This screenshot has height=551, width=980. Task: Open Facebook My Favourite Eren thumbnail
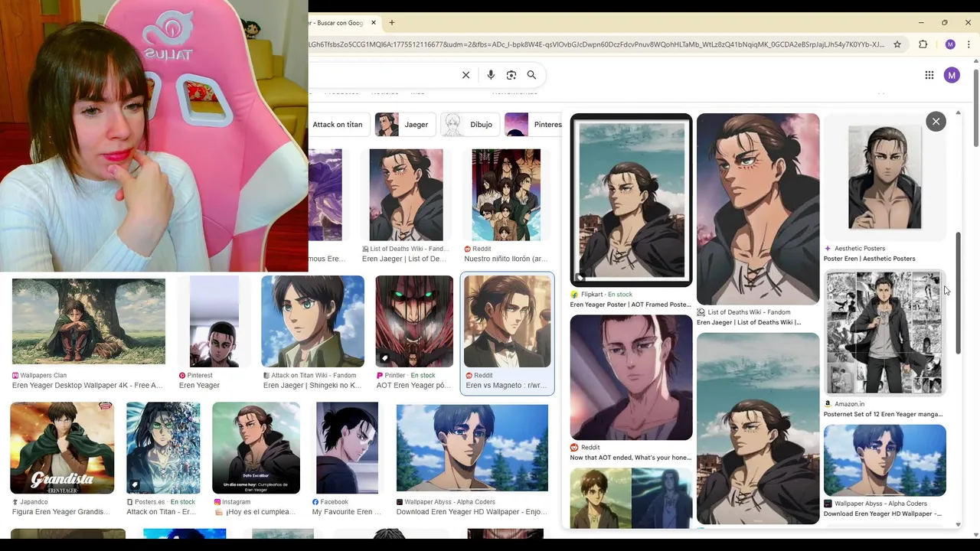pos(347,448)
